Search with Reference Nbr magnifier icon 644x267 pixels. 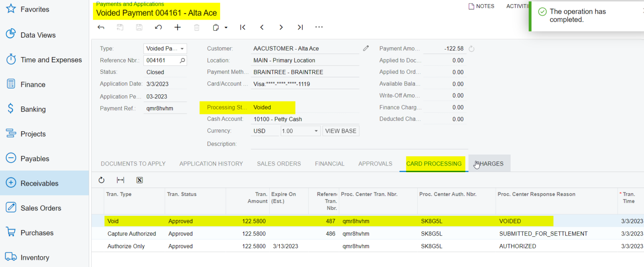(x=182, y=60)
